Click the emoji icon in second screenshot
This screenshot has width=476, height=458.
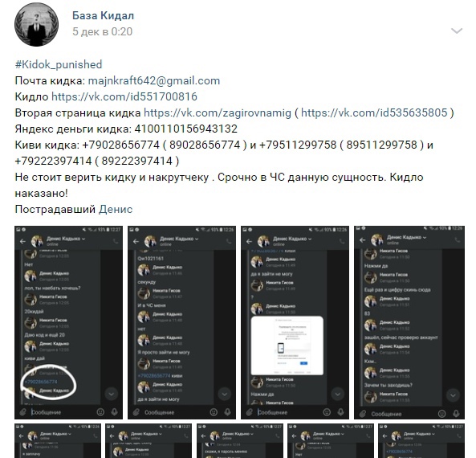214,412
